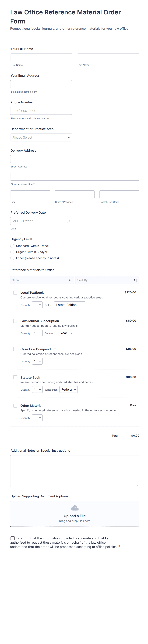The image size is (148, 644).
Task: Tick the Statute Book checkbox
Action: click(x=15, y=377)
